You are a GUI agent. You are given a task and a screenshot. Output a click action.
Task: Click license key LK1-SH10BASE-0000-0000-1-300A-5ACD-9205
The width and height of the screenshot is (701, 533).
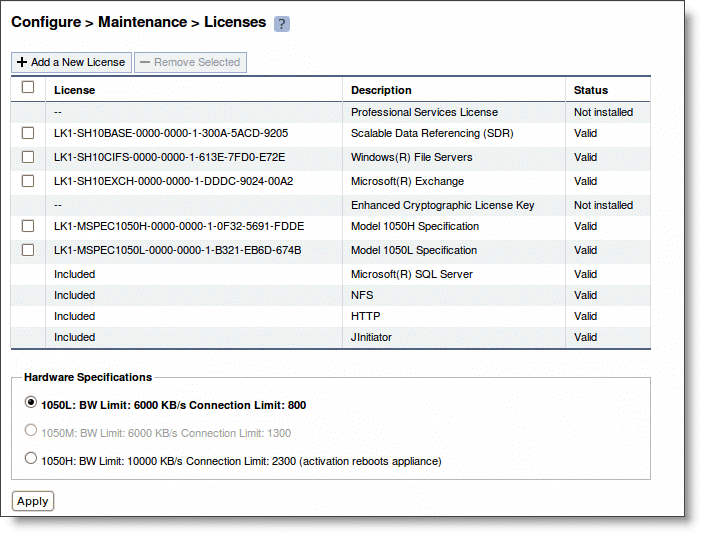(171, 133)
